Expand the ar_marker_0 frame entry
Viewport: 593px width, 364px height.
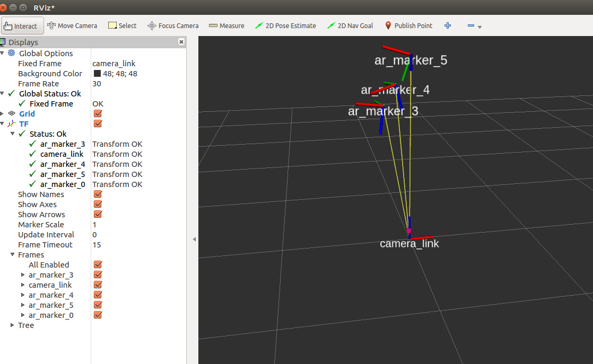point(23,315)
